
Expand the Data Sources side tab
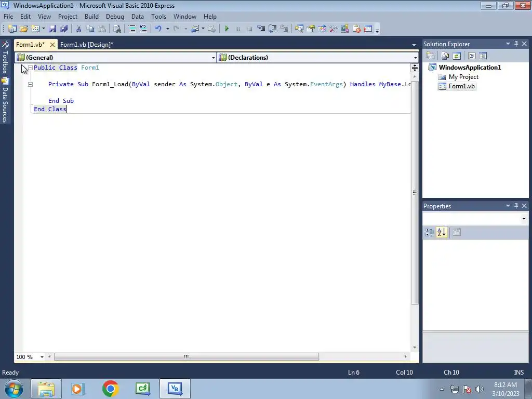5,100
